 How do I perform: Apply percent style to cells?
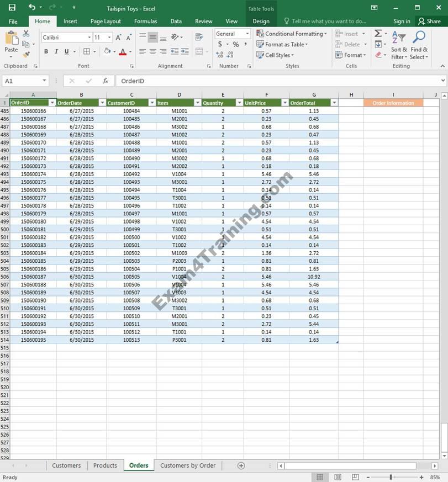point(236,44)
